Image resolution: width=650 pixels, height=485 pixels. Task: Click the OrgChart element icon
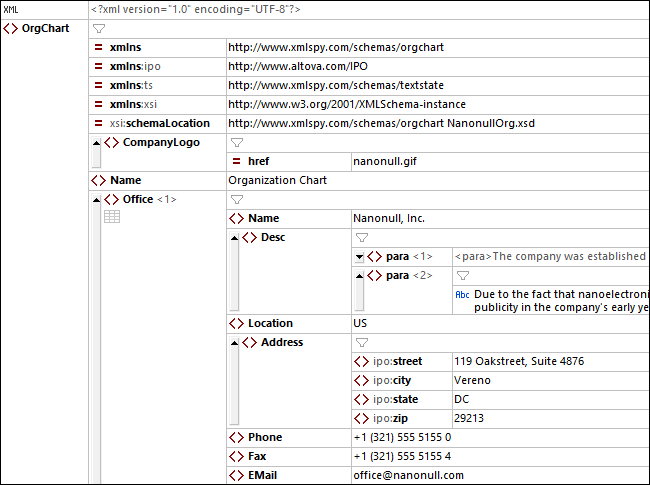(11, 28)
